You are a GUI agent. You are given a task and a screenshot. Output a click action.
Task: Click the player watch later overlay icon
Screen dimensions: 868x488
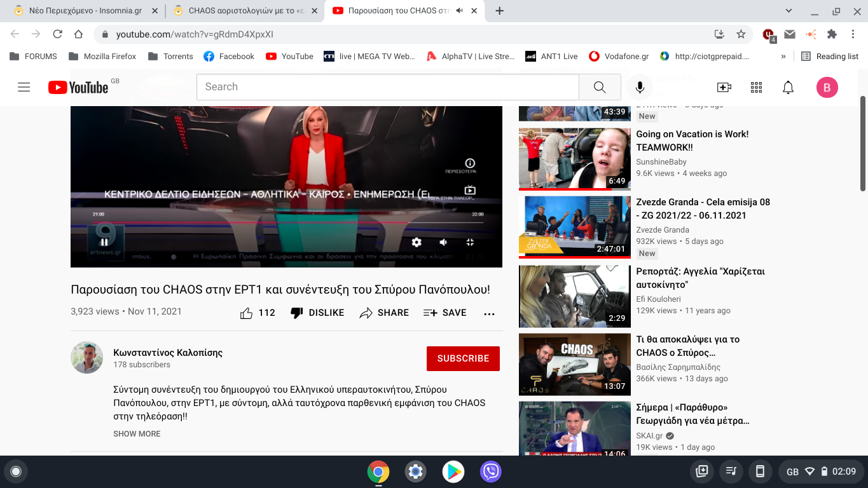coord(470,191)
